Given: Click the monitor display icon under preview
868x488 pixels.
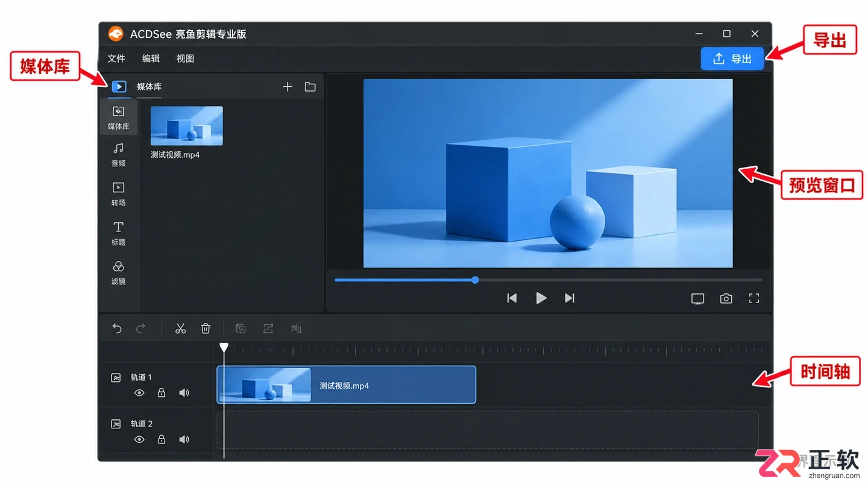Looking at the screenshot, I should tap(697, 298).
